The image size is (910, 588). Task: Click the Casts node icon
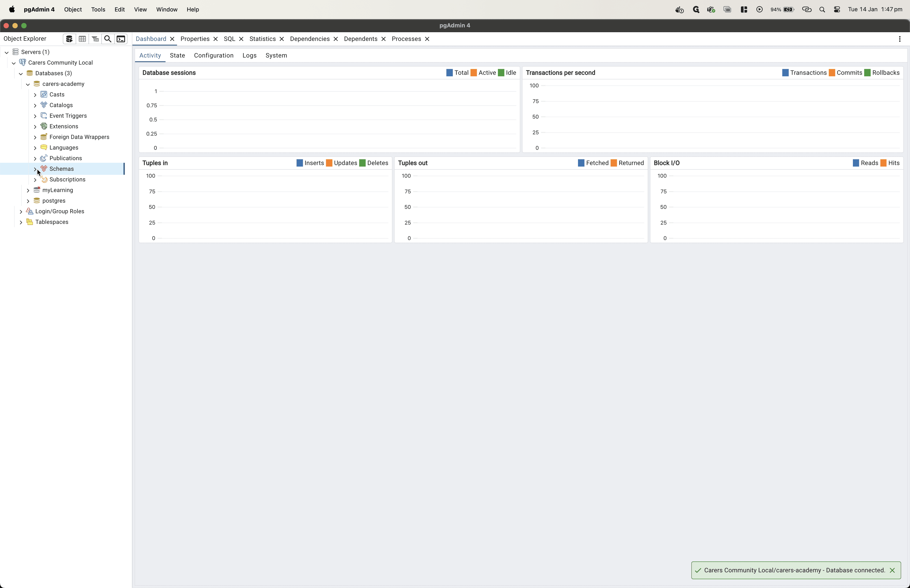(x=44, y=94)
